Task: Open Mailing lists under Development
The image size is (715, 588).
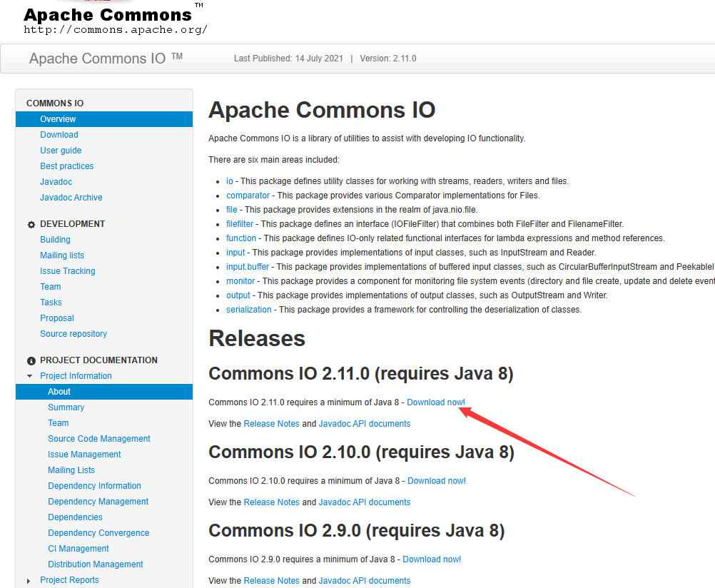Action: 62,255
